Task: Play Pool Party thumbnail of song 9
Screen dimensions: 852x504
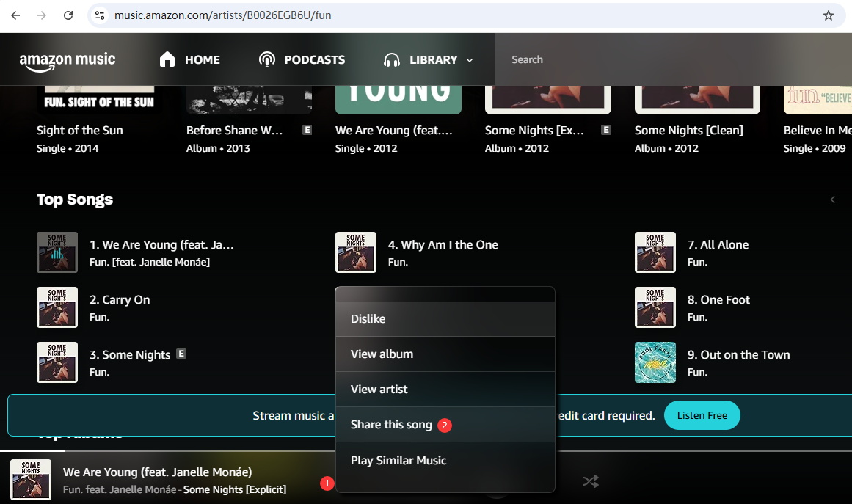Action: 655,362
